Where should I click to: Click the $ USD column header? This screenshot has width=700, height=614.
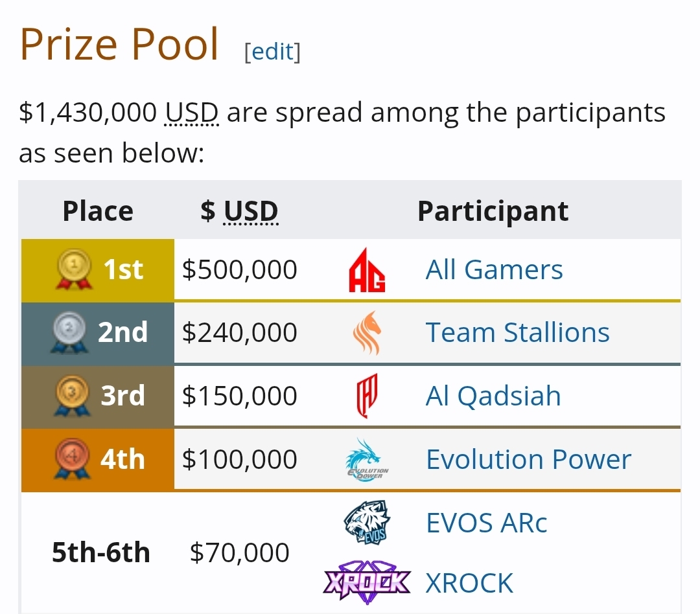click(x=240, y=211)
